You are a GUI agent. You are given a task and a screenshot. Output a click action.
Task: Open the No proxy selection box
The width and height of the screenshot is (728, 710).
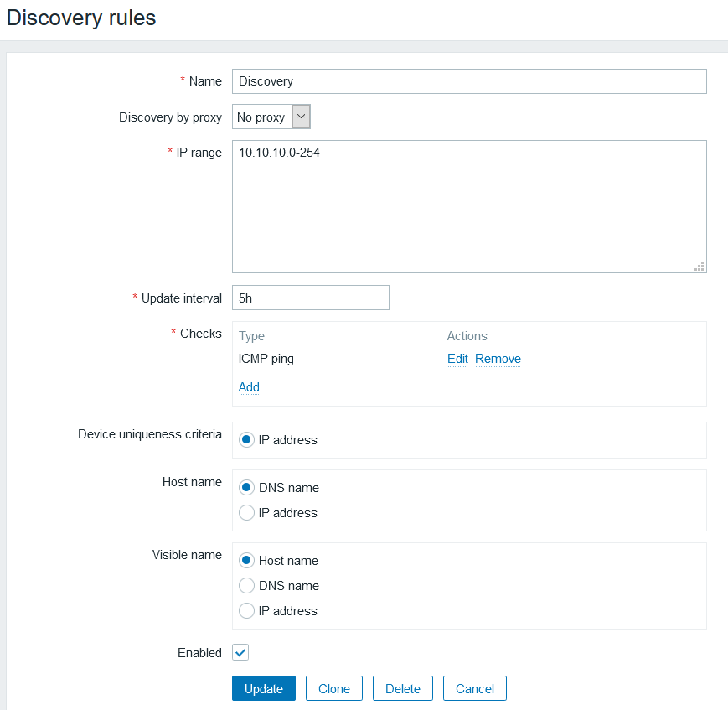(262, 117)
